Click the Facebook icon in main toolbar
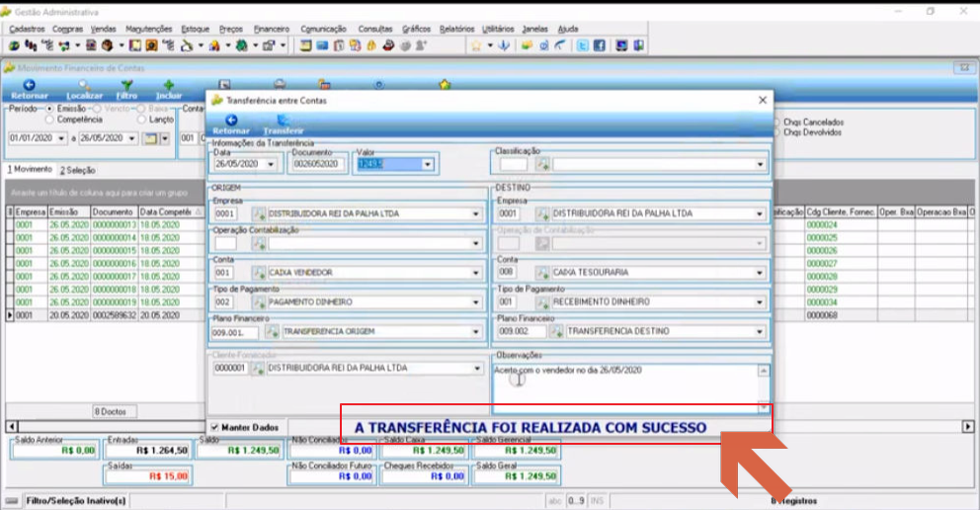The width and height of the screenshot is (980, 510). tap(599, 45)
